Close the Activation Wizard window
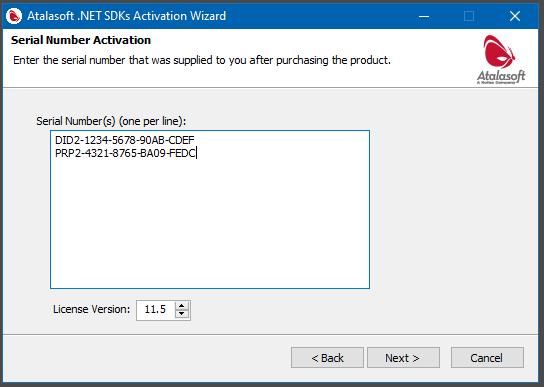Screen dimensions: 544x387 coord(515,16)
